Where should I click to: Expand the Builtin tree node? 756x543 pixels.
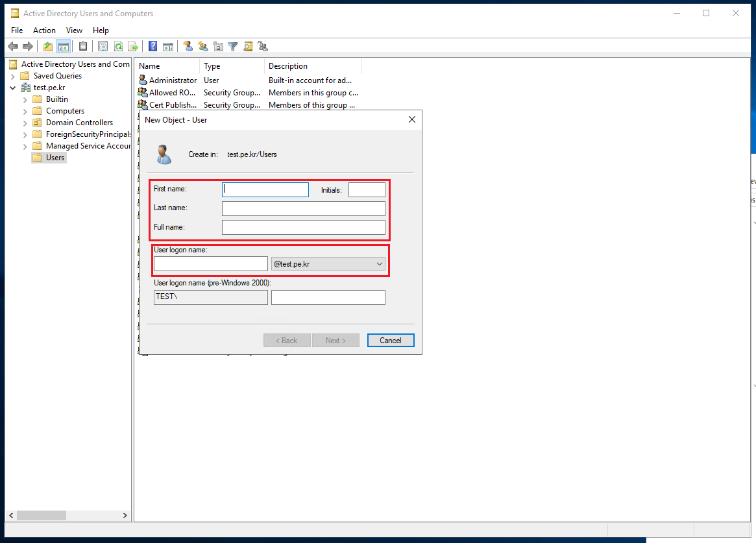pyautogui.click(x=25, y=100)
